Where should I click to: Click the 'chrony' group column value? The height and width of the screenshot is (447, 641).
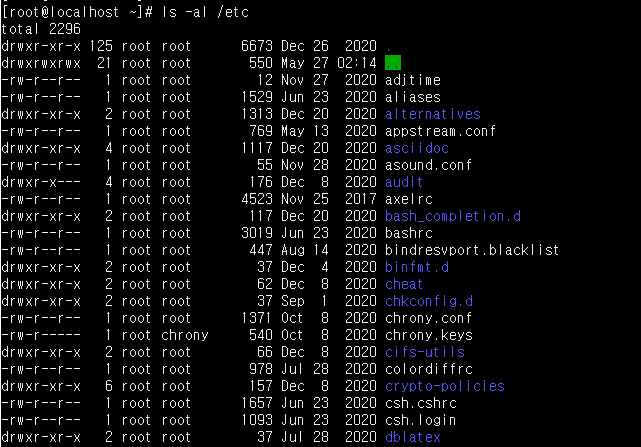[x=185, y=335]
